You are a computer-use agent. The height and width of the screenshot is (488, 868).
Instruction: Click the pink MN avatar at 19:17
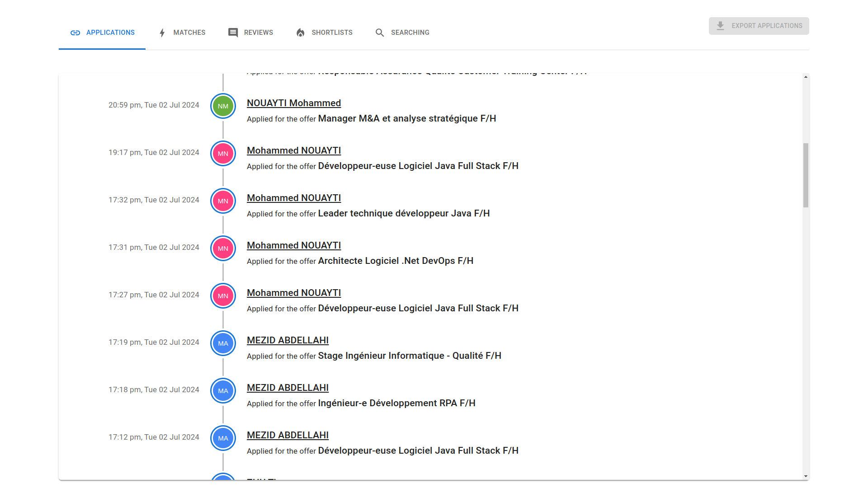[x=223, y=153]
